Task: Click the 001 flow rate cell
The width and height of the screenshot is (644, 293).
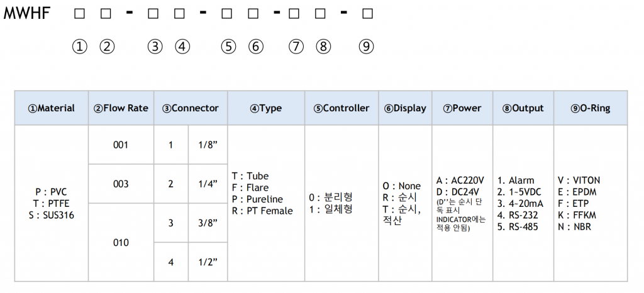Action: [x=121, y=145]
